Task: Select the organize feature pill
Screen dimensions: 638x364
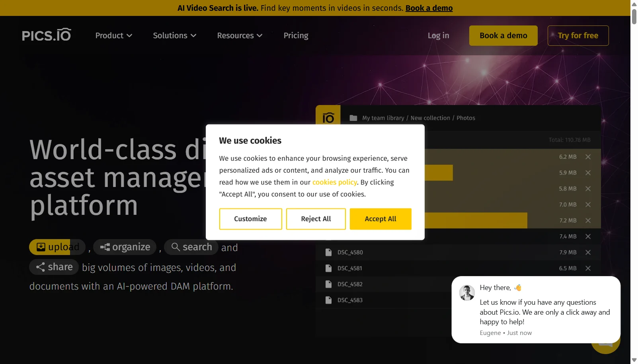Action: [x=125, y=247]
